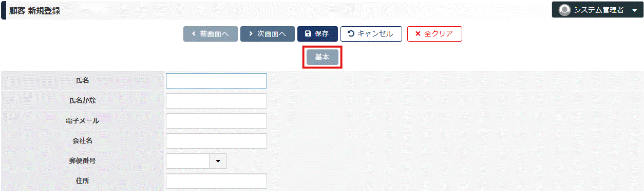Focus the 氏名 text field
Image resolution: width=644 pixels, height=196 pixels.
pyautogui.click(x=216, y=81)
